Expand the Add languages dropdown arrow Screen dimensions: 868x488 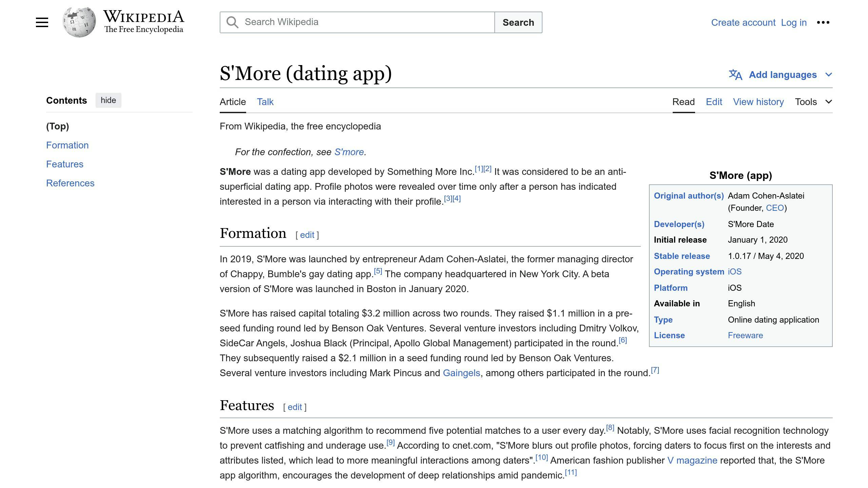[828, 75]
